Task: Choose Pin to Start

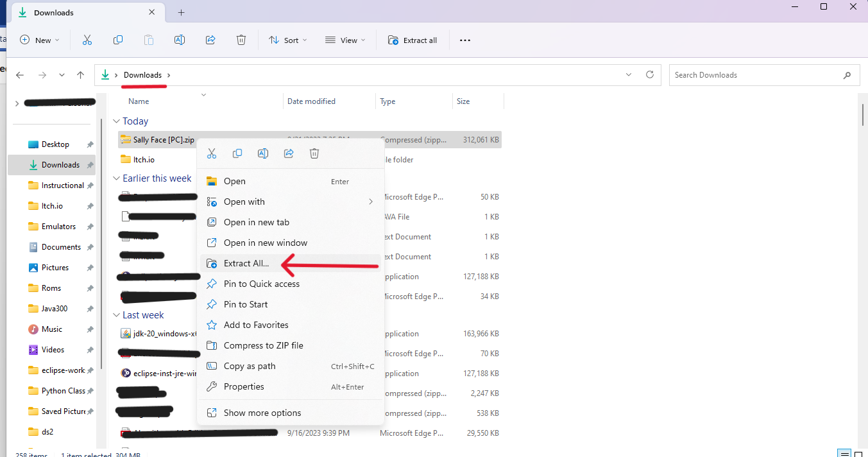Action: click(x=291, y=304)
